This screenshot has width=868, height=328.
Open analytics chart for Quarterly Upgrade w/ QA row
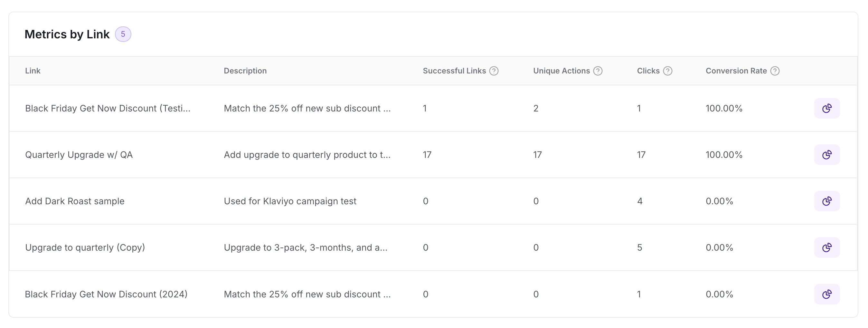[826, 155]
